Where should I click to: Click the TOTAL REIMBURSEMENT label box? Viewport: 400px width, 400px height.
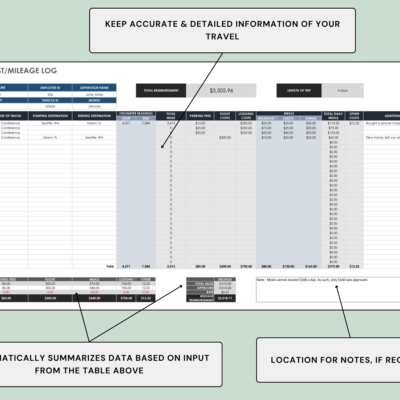pos(161,90)
